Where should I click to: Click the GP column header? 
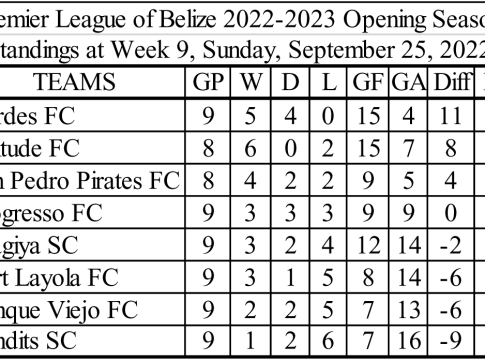click(x=208, y=82)
